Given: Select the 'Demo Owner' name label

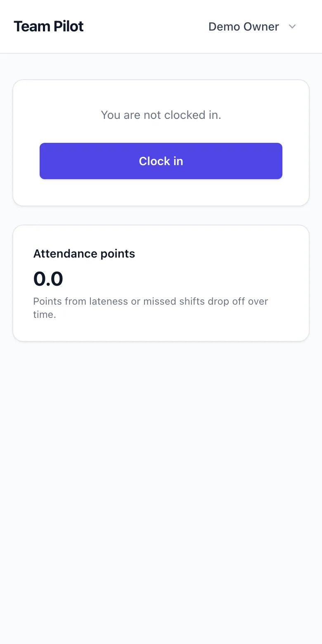Looking at the screenshot, I should pos(244,26).
